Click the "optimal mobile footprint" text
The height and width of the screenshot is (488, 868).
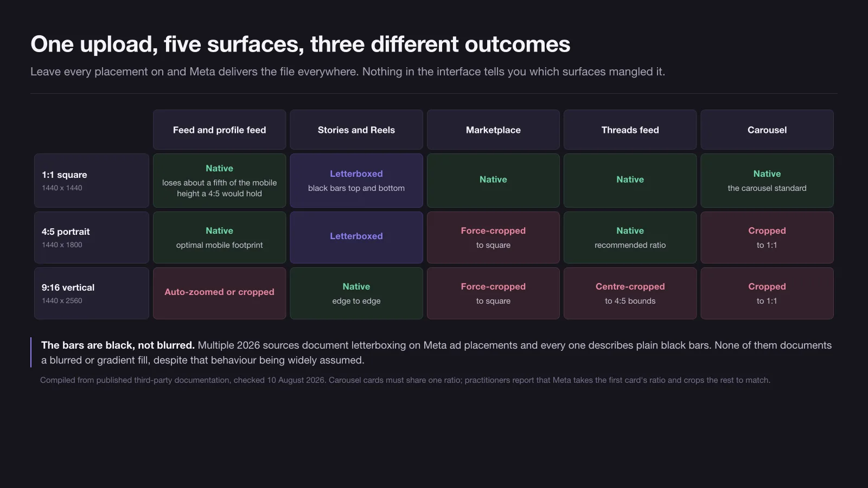[219, 245]
